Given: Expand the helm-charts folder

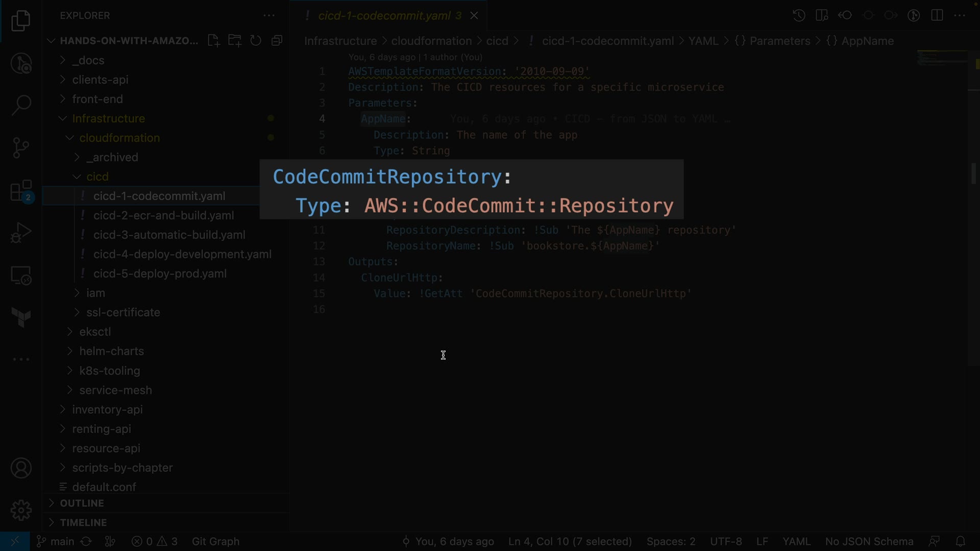Looking at the screenshot, I should [x=111, y=351].
